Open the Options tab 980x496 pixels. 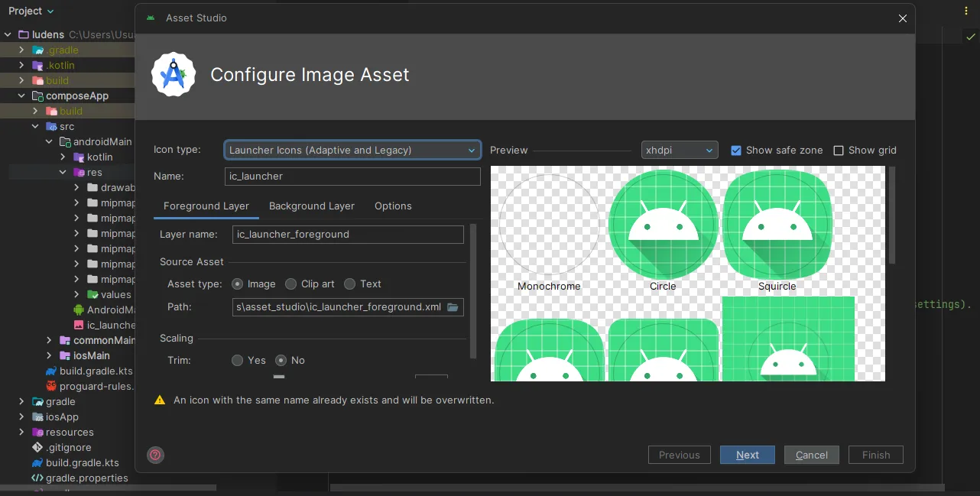coord(393,206)
